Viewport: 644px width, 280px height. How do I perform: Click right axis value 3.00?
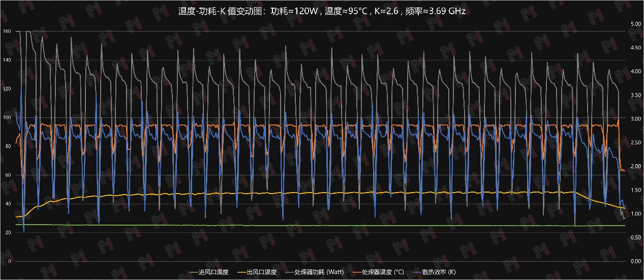pyautogui.click(x=635, y=119)
